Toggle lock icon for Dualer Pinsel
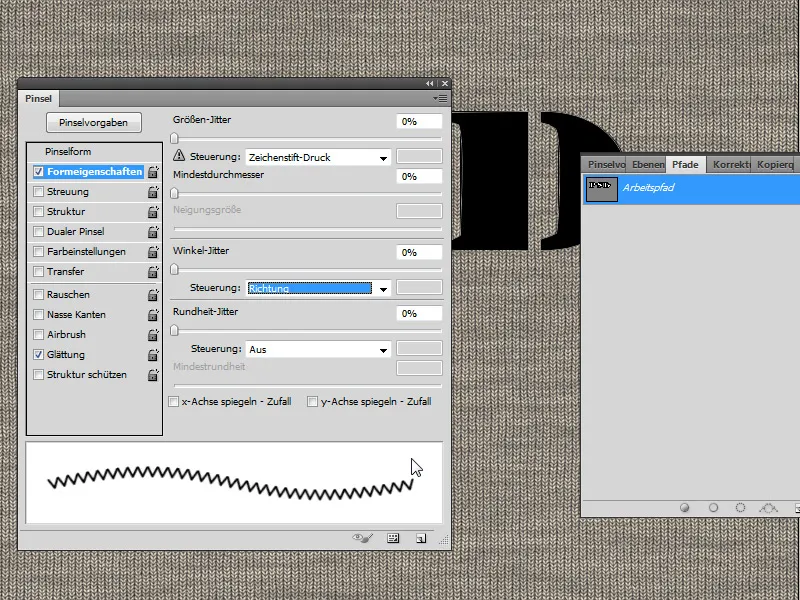The height and width of the screenshot is (600, 800). pos(153,232)
